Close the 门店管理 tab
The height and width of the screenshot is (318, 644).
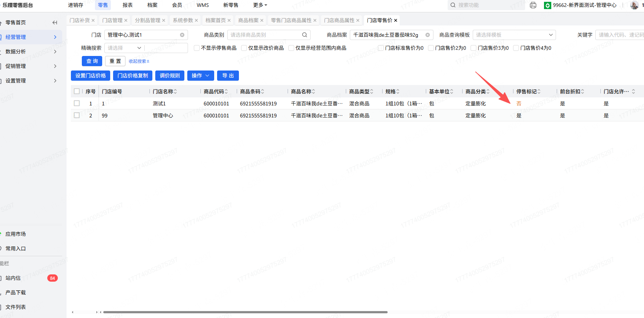tap(126, 20)
